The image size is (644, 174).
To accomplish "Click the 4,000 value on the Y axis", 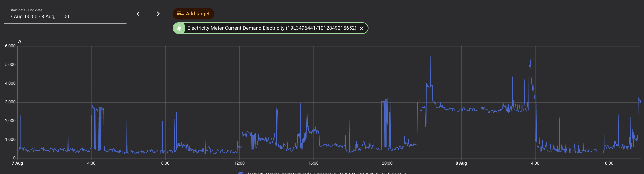I will [10, 83].
